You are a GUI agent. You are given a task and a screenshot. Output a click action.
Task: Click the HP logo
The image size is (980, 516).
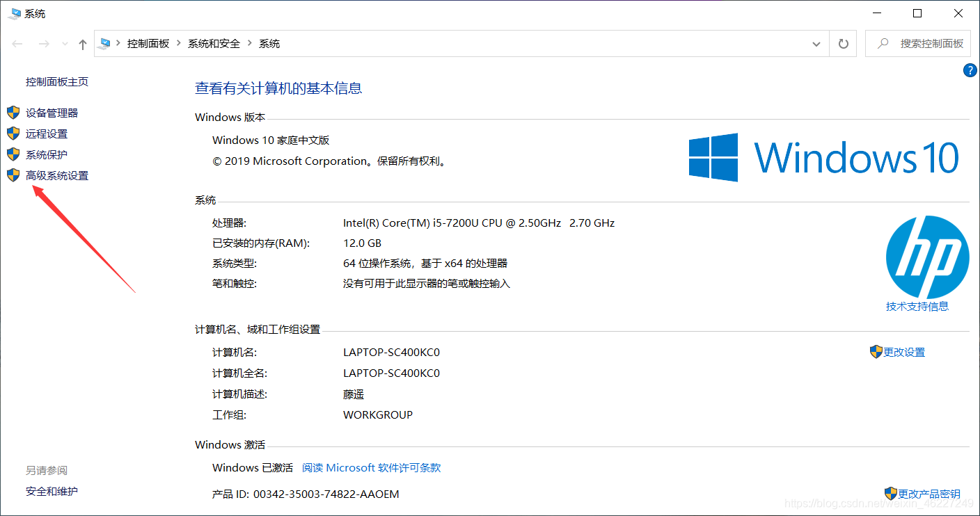point(927,257)
